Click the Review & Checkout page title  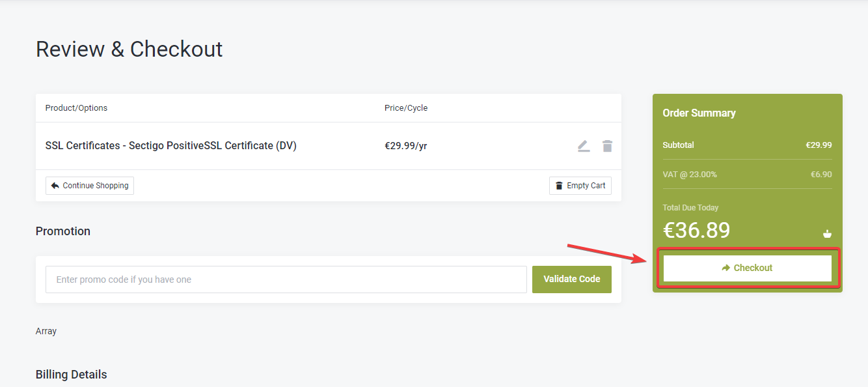129,50
